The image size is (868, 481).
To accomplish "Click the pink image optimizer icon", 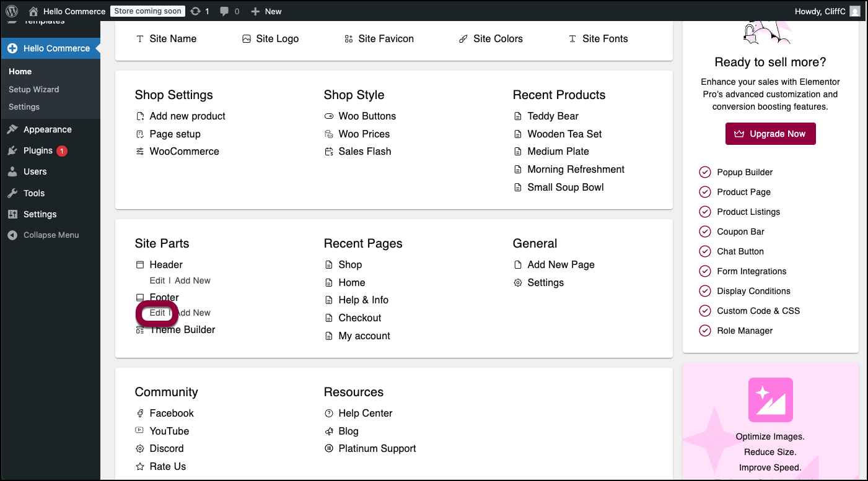I will coord(770,400).
